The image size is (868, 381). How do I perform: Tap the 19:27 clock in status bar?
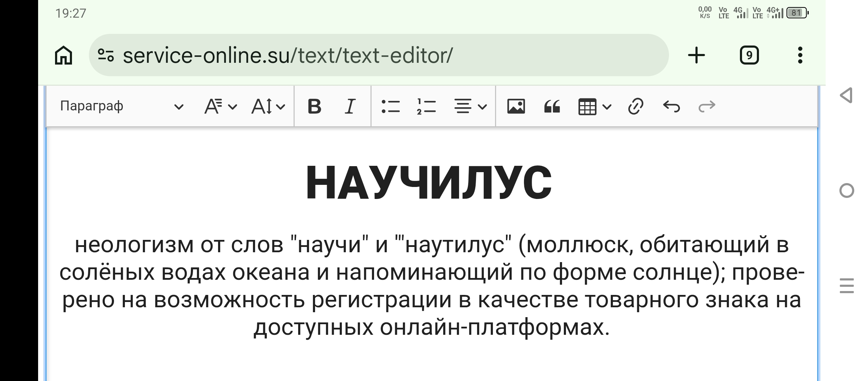(71, 13)
